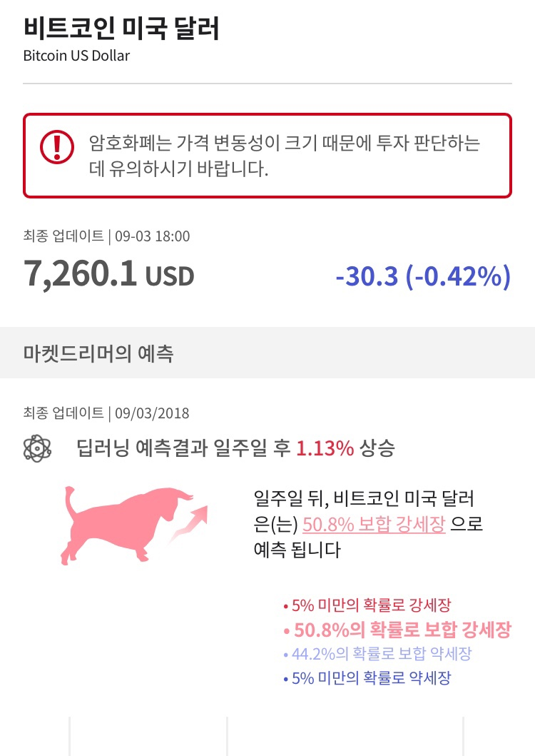
Task: Click the 1.13% 상승 prediction value
Action: click(x=345, y=448)
